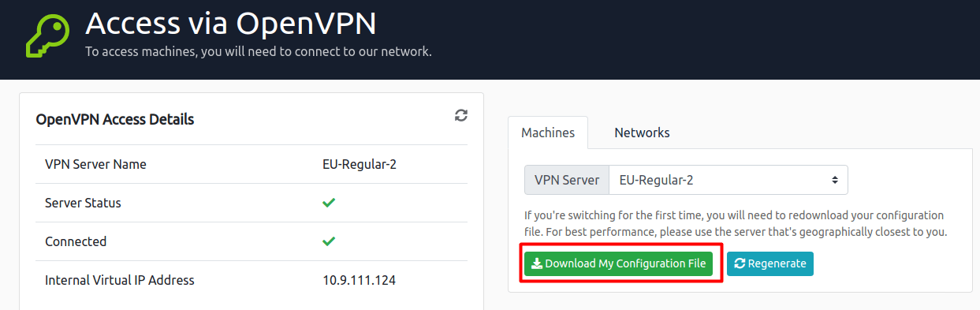The width and height of the screenshot is (980, 310).
Task: Click the Server Status green checkmark
Action: pyautogui.click(x=329, y=203)
